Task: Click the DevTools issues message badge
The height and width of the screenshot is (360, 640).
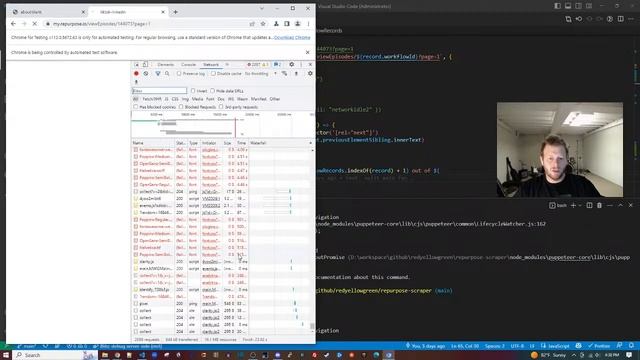Action: 278,64
